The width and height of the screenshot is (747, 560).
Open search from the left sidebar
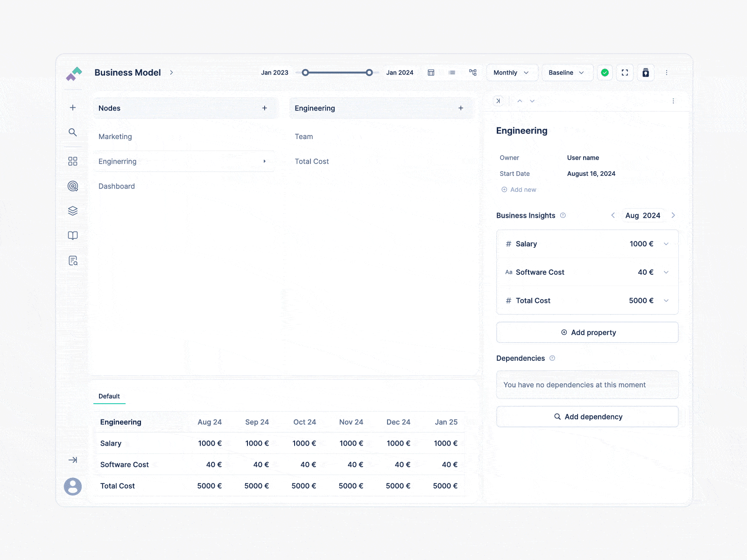click(x=73, y=133)
